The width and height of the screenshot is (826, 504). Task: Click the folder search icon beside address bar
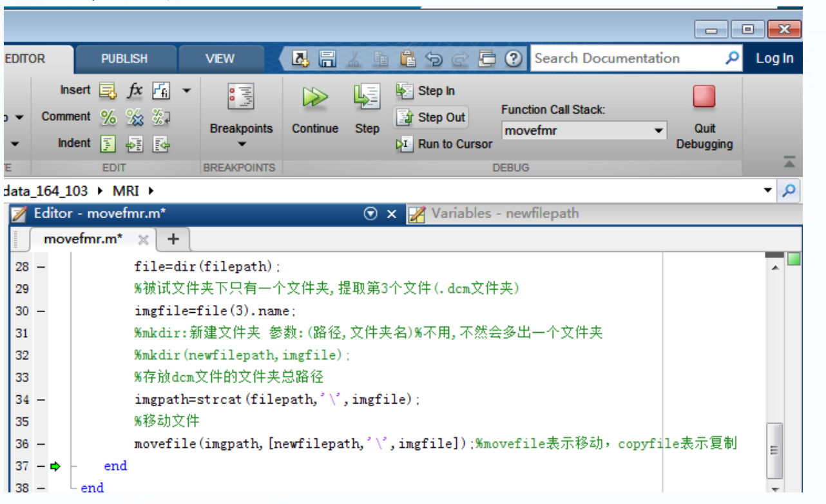pos(789,191)
